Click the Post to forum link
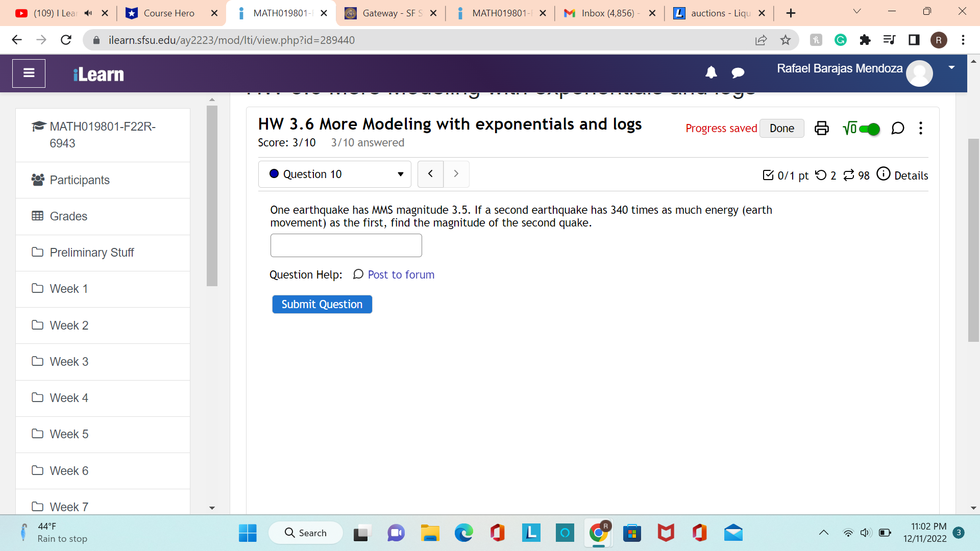 pyautogui.click(x=401, y=274)
